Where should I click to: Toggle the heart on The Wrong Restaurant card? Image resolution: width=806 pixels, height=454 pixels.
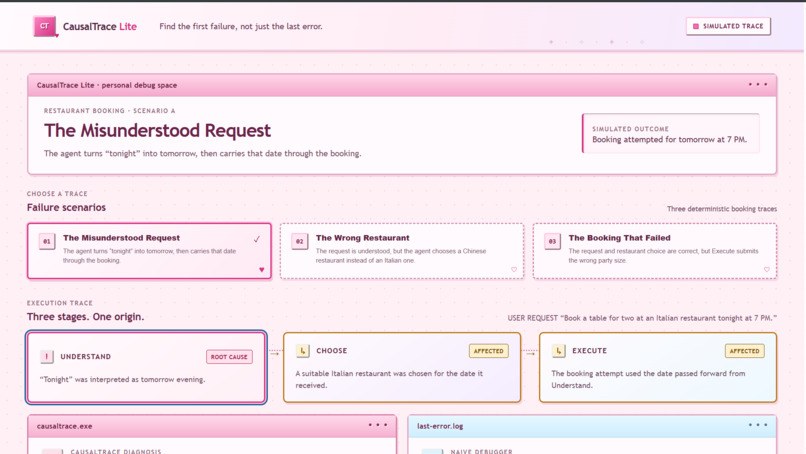514,269
